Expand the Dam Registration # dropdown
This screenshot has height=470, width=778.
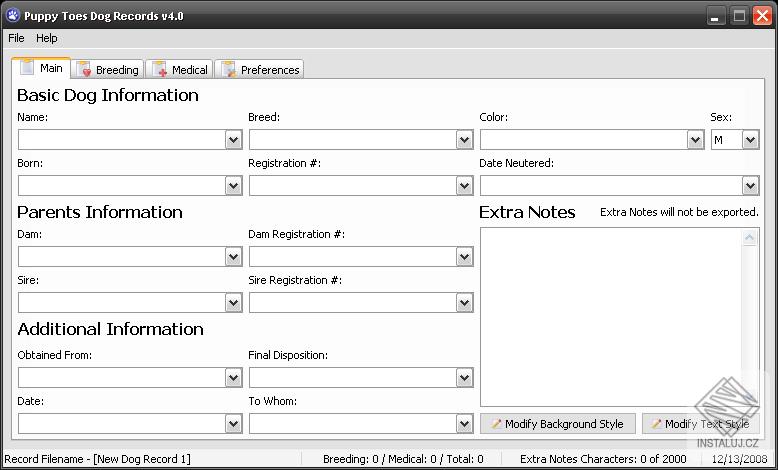click(464, 257)
